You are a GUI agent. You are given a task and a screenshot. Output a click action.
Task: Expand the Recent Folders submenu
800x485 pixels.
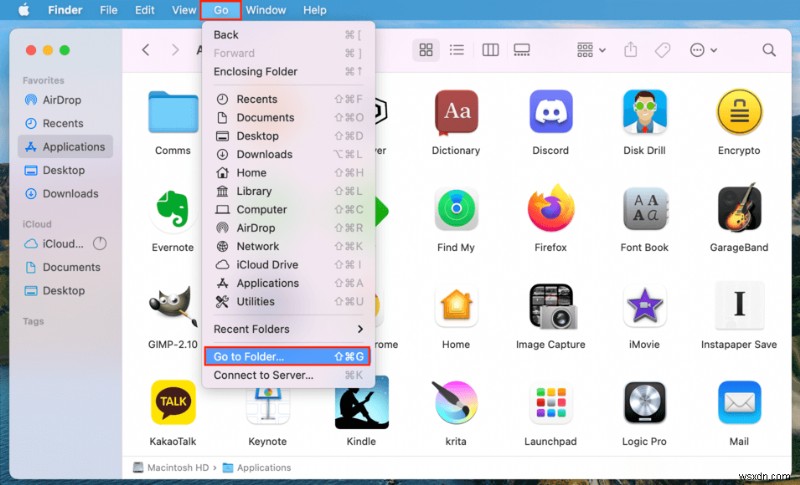point(288,329)
